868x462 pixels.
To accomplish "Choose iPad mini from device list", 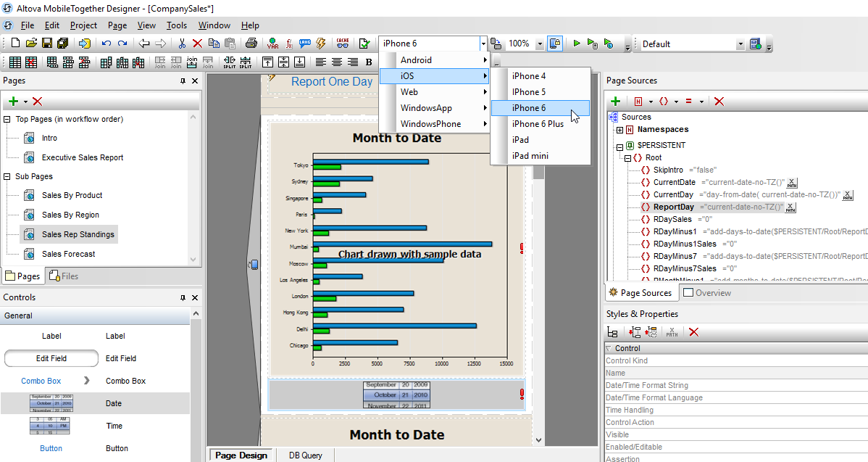I will [x=541, y=156].
